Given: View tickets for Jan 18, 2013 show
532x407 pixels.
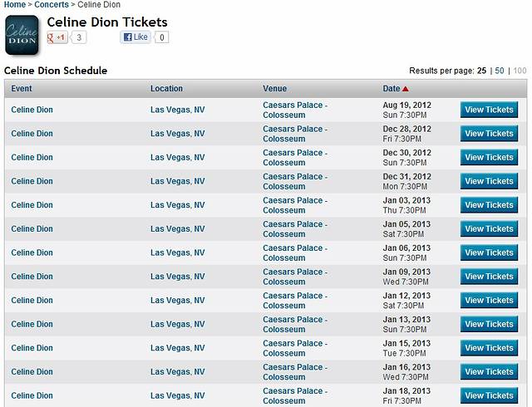Looking at the screenshot, I should pyautogui.click(x=489, y=395).
